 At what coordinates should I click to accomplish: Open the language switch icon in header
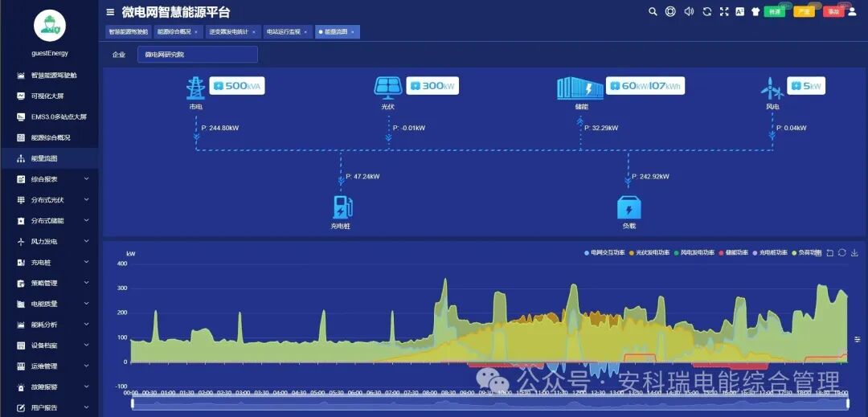coord(739,11)
